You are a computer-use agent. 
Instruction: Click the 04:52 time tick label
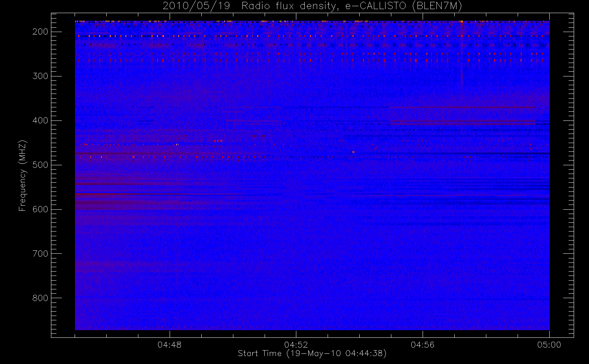coord(296,345)
